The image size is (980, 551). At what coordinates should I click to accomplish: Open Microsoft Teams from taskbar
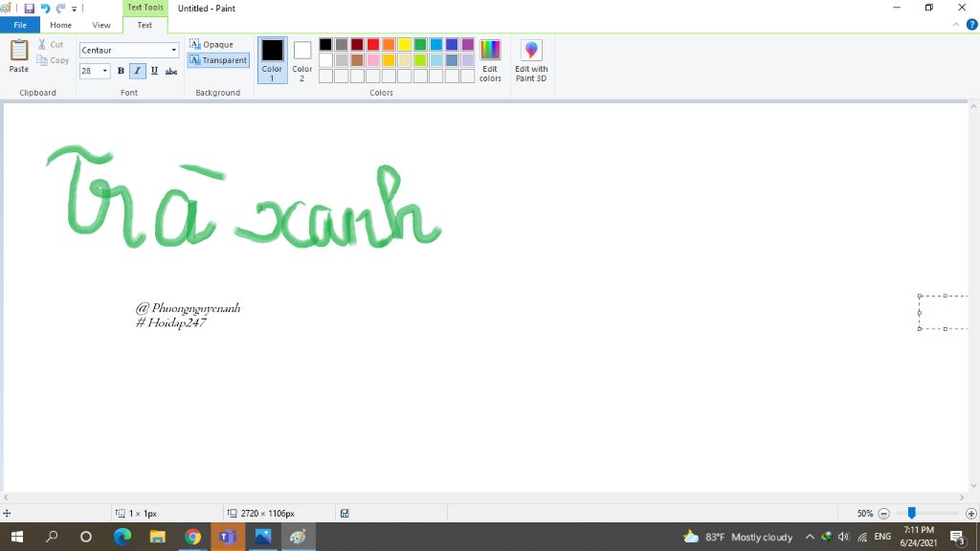coord(228,537)
